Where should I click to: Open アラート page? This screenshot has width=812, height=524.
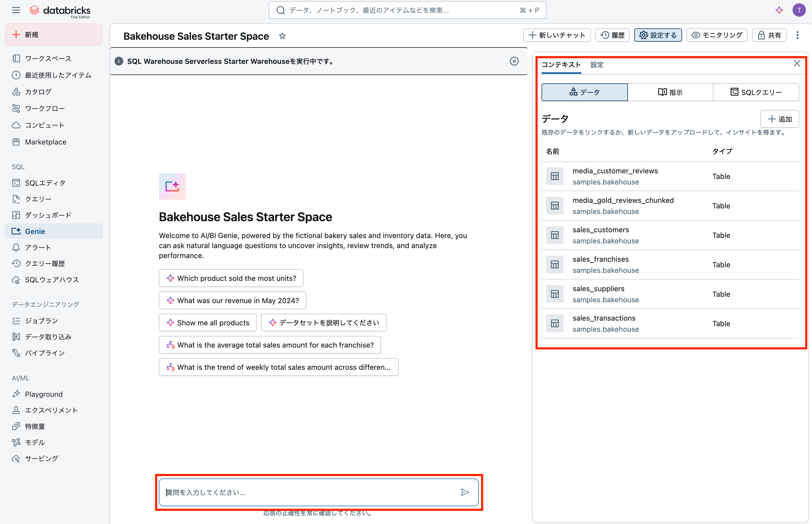point(54,247)
